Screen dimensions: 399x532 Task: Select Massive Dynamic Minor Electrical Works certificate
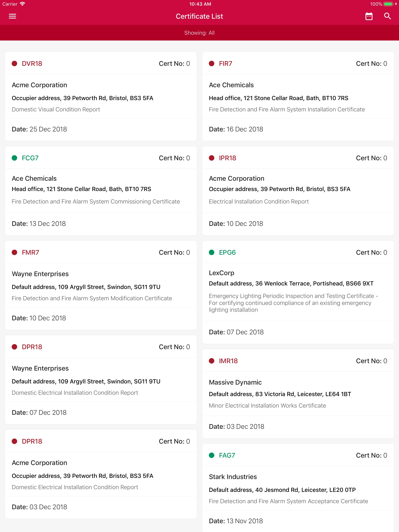(x=298, y=394)
